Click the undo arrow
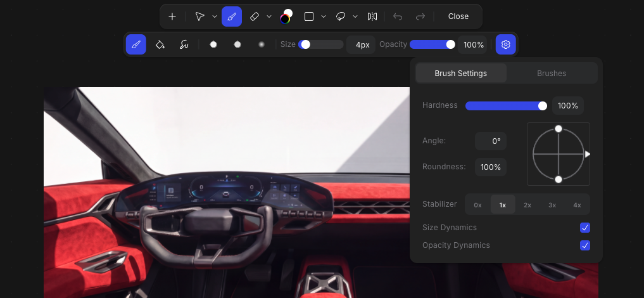Screen dimensions: 644x298 pyautogui.click(x=398, y=16)
